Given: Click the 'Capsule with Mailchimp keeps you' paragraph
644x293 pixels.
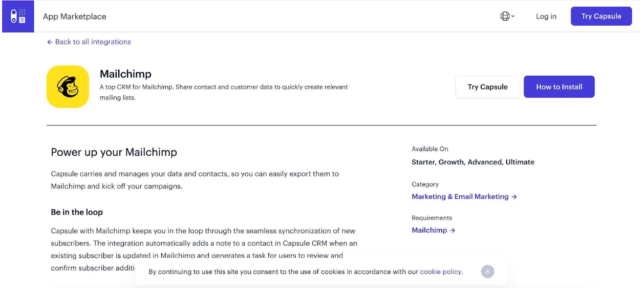Looking at the screenshot, I should (x=204, y=249).
